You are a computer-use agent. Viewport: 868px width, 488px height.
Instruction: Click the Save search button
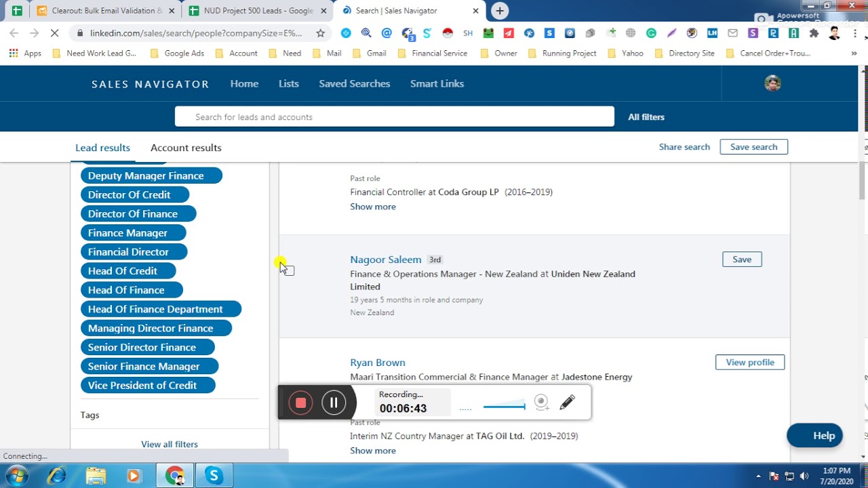pyautogui.click(x=753, y=146)
